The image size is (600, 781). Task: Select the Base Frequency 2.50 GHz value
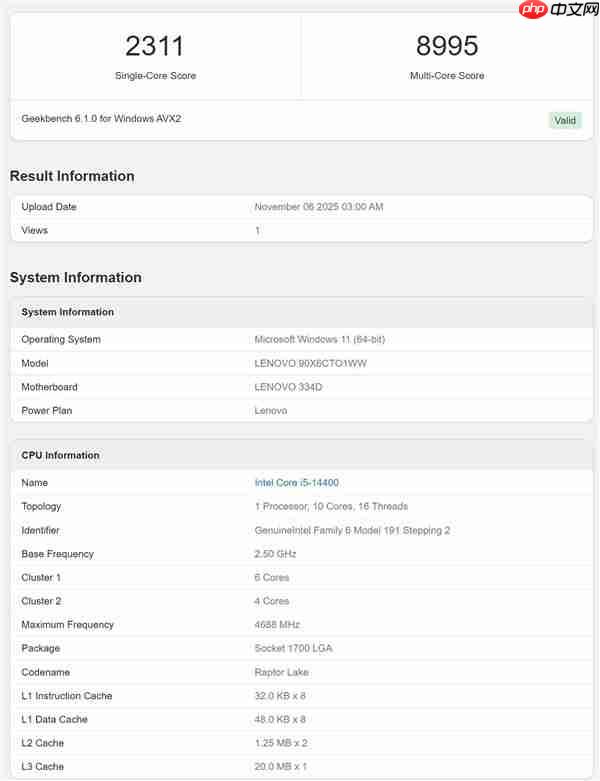tap(275, 554)
